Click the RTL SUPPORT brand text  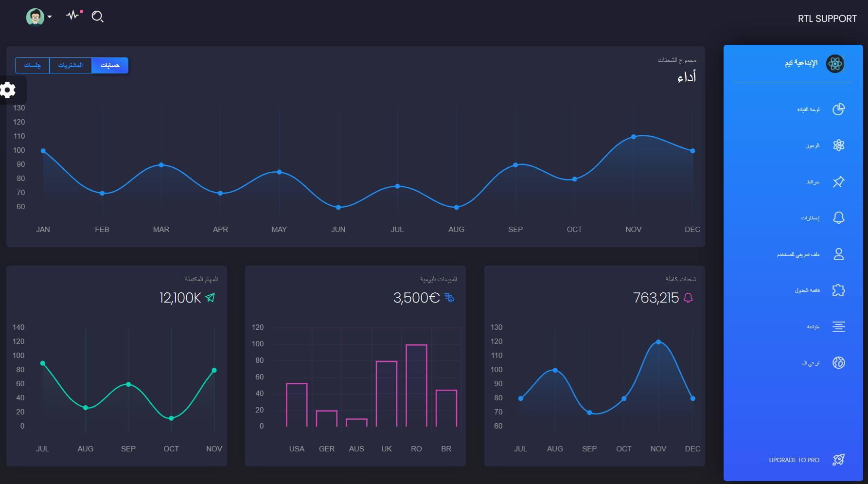click(x=827, y=18)
